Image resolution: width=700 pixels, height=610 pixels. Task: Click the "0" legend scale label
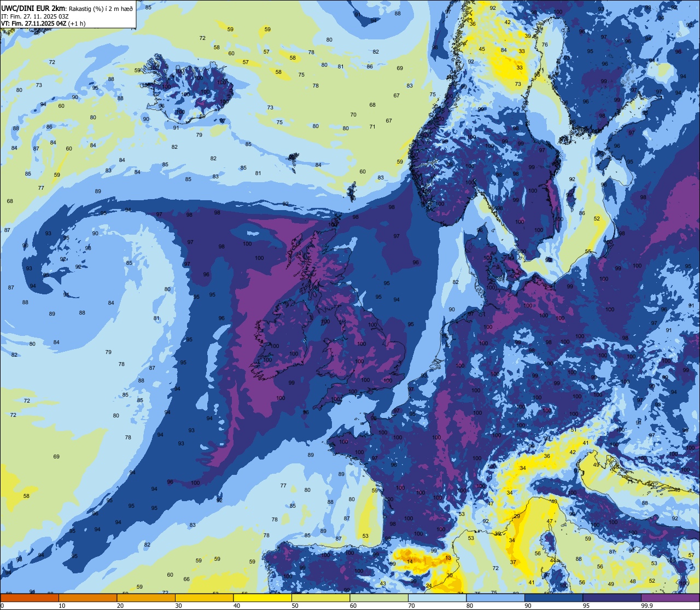(2, 606)
